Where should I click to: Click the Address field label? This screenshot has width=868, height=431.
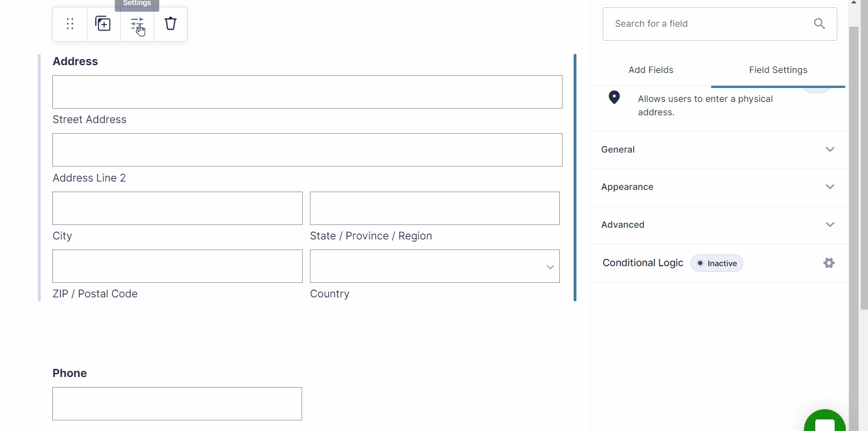75,61
